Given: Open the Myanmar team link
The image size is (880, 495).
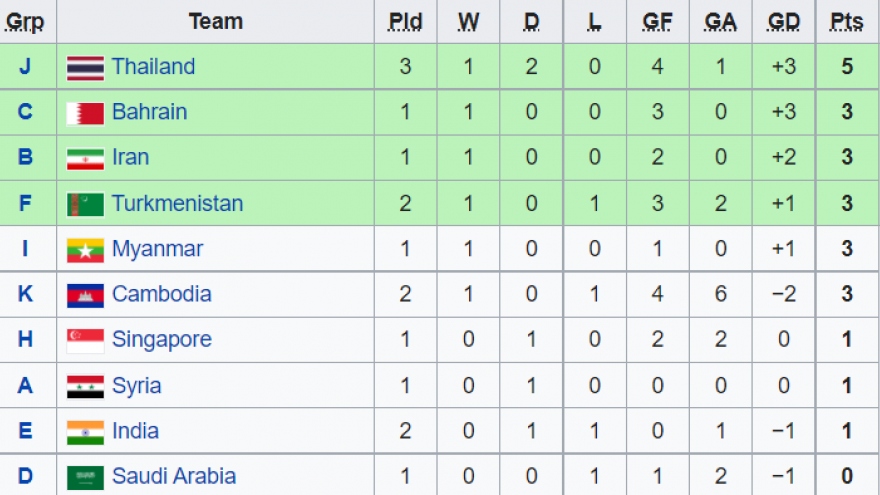Looking at the screenshot, I should coord(157,249).
